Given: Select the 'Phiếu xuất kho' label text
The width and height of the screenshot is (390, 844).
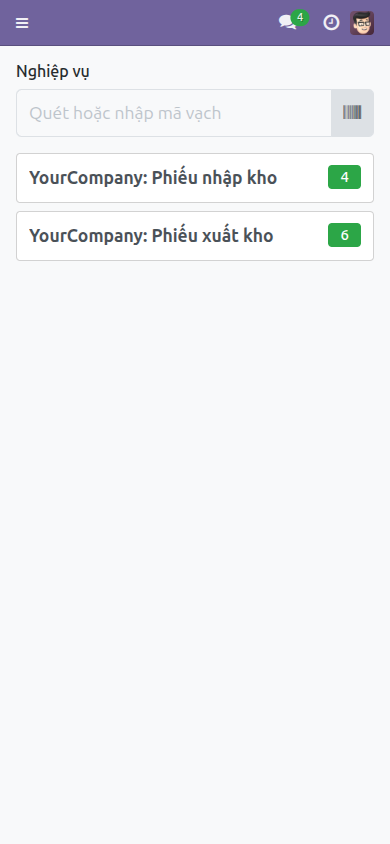Looking at the screenshot, I should pyautogui.click(x=212, y=236).
